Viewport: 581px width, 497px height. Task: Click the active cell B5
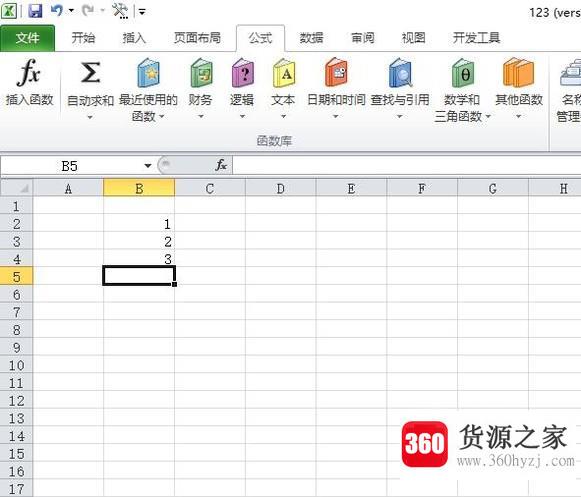(139, 276)
